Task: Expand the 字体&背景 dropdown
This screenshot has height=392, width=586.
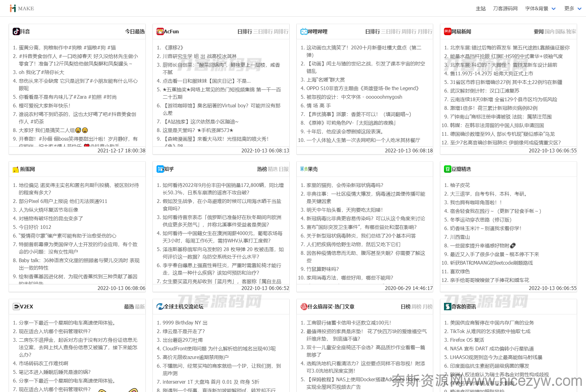Action: coord(540,9)
